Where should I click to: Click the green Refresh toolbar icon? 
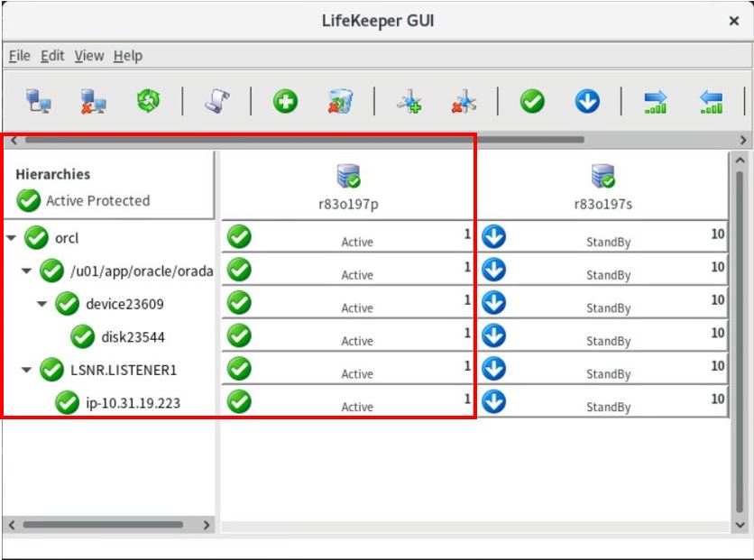click(149, 101)
